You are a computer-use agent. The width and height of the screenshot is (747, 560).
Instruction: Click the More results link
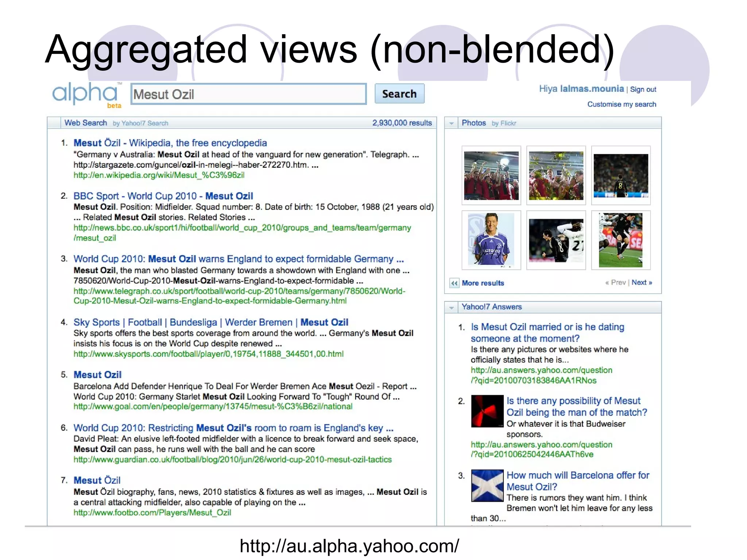coord(483,283)
